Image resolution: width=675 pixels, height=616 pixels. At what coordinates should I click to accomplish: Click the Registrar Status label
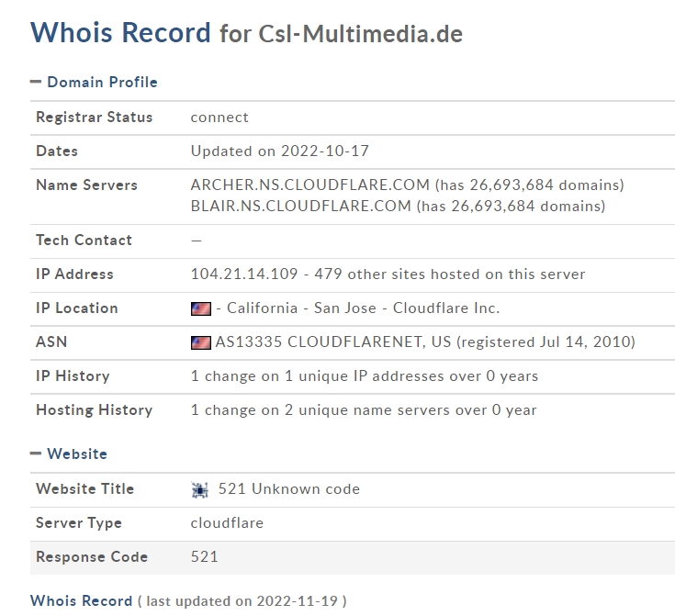(x=95, y=118)
